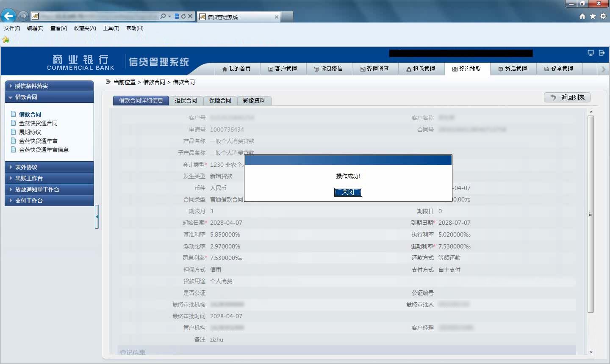610x364 pixels.
Task: Collapse the sidebar using its edge handle
Action: [x=97, y=217]
